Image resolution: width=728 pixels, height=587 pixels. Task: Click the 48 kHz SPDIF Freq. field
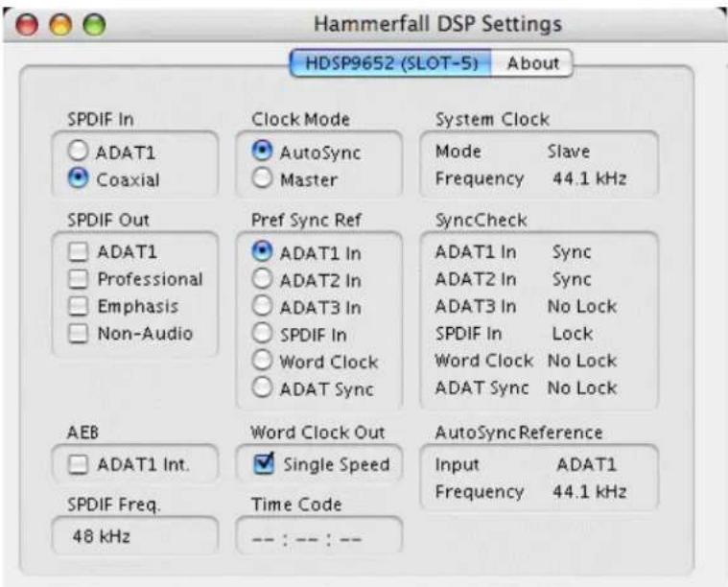pyautogui.click(x=134, y=536)
